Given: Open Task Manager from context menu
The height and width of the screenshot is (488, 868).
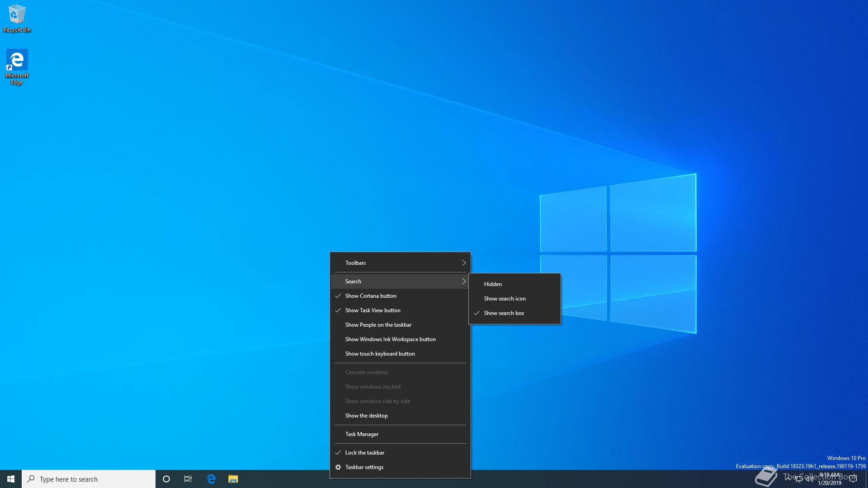Looking at the screenshot, I should tap(400, 434).
